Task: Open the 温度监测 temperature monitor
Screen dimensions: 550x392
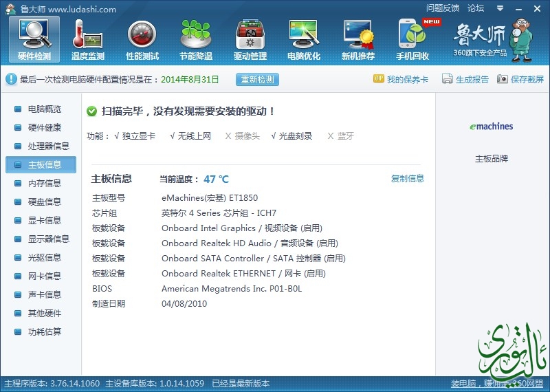Action: [88, 39]
